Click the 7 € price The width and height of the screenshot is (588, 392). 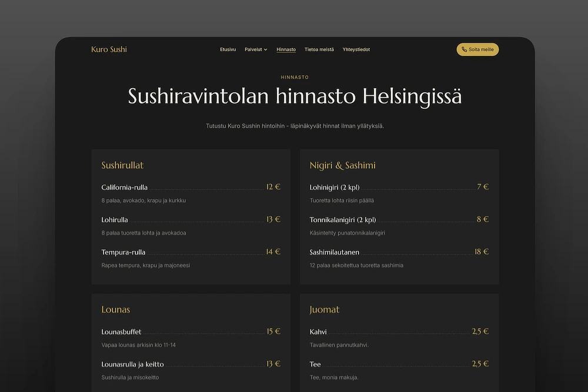click(x=483, y=187)
